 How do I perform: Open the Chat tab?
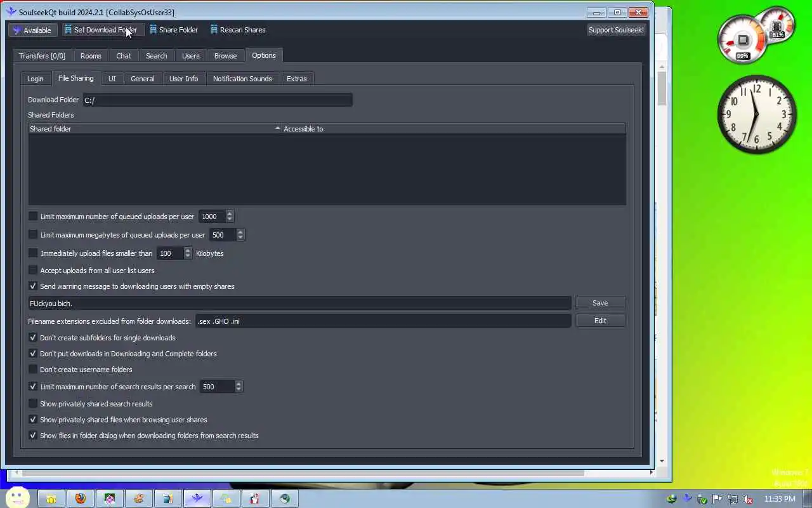click(x=124, y=56)
